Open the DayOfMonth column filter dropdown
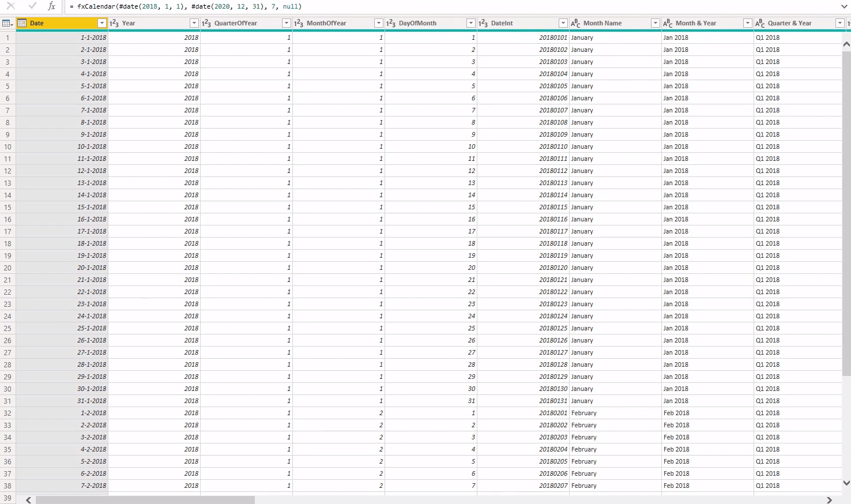 (x=471, y=23)
